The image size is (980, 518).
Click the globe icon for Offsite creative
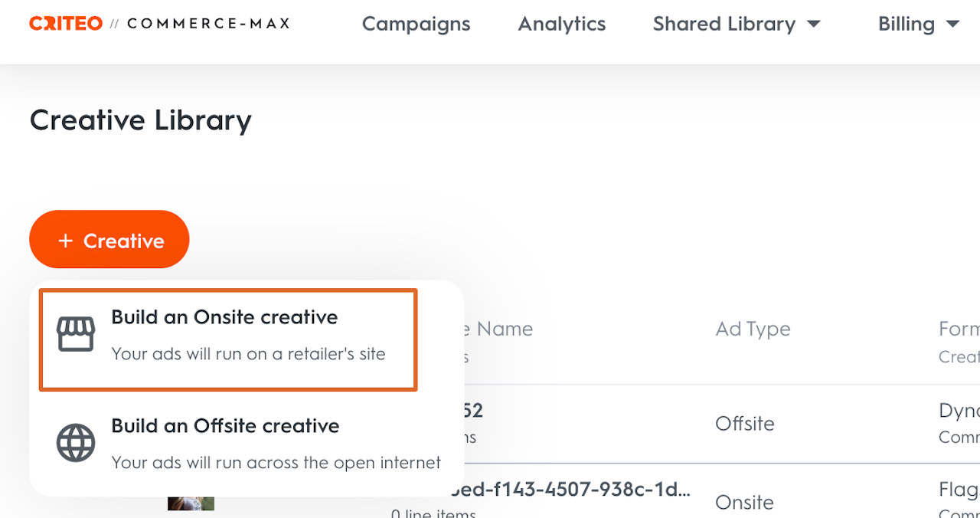pos(76,443)
